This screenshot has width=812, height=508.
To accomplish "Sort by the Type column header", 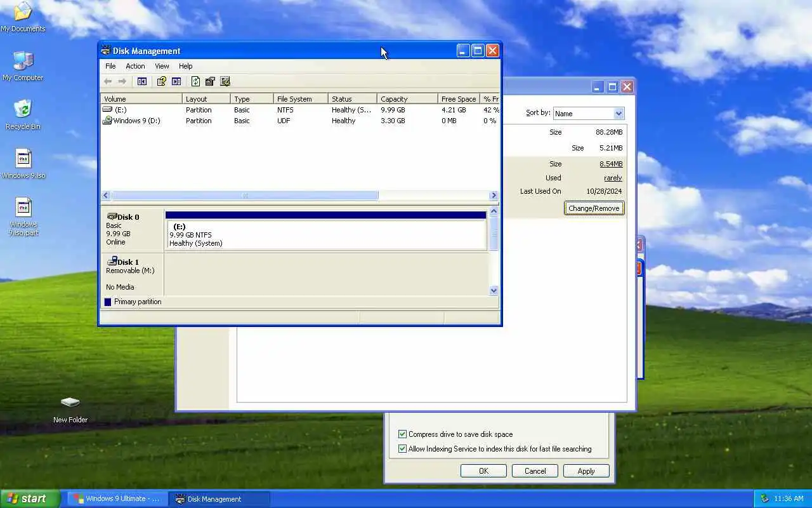I will pos(252,99).
